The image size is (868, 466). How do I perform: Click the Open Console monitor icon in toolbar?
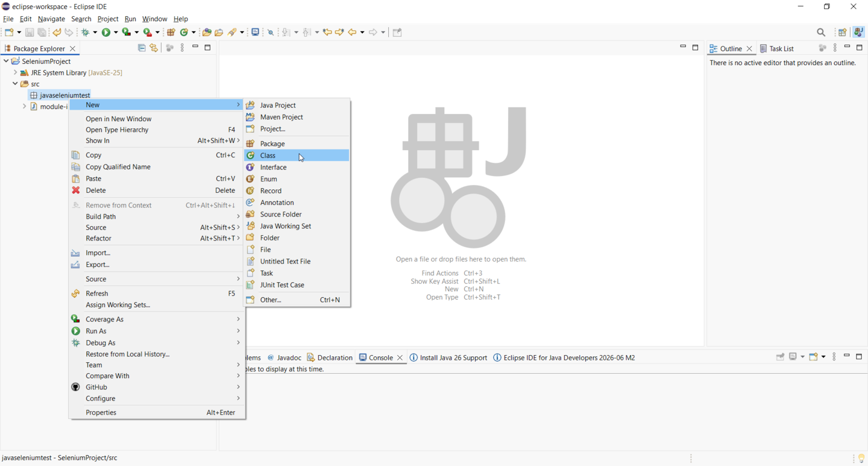pos(256,33)
